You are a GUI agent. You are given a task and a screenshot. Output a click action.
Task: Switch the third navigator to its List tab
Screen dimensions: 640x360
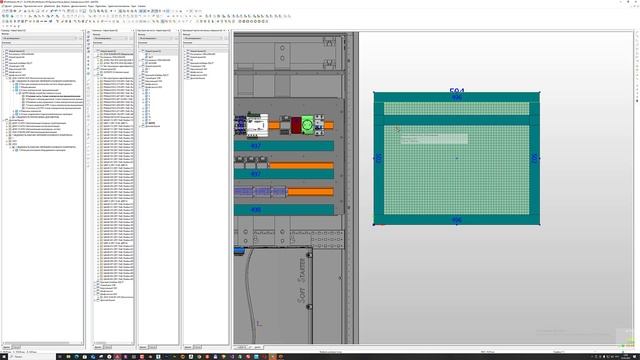pyautogui.click(x=152, y=347)
